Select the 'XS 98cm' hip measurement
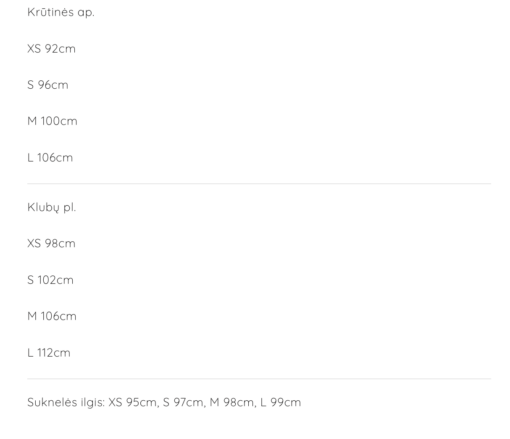Screen dimensions: 510x439 (x=51, y=243)
